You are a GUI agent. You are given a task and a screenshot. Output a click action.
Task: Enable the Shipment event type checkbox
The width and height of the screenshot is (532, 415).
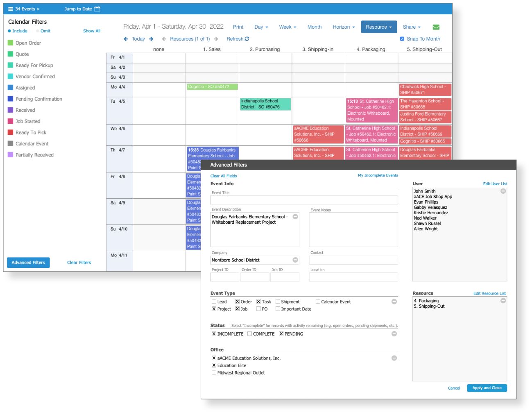point(278,302)
